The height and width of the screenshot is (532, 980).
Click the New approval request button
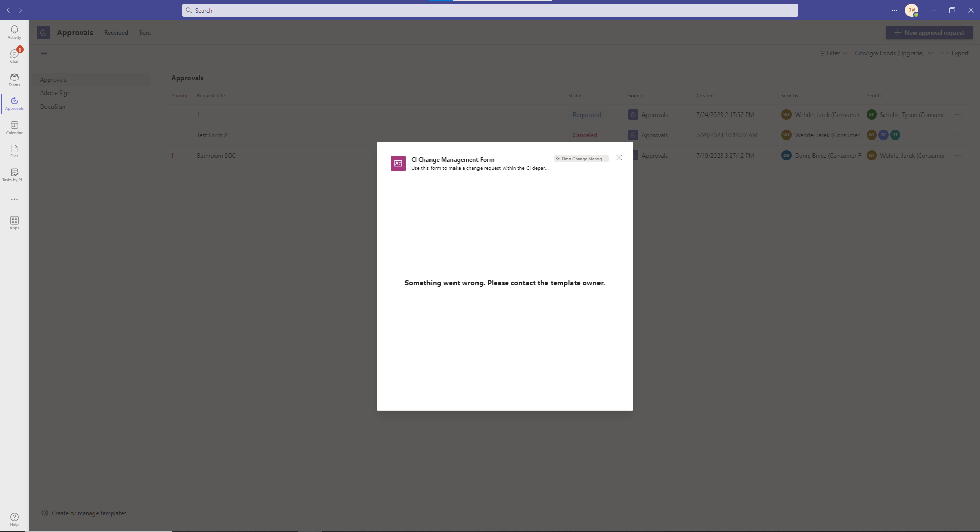point(928,32)
